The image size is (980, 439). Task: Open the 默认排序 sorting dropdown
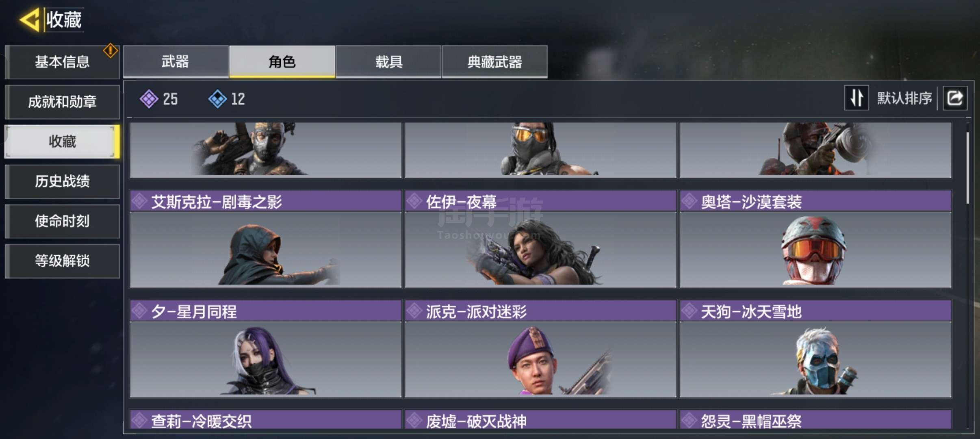click(904, 98)
